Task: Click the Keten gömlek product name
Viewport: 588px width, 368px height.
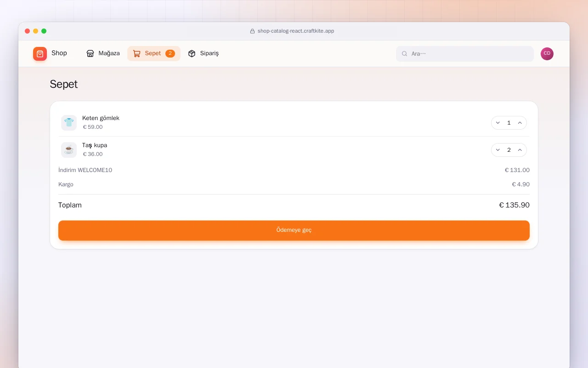Action: click(x=101, y=118)
